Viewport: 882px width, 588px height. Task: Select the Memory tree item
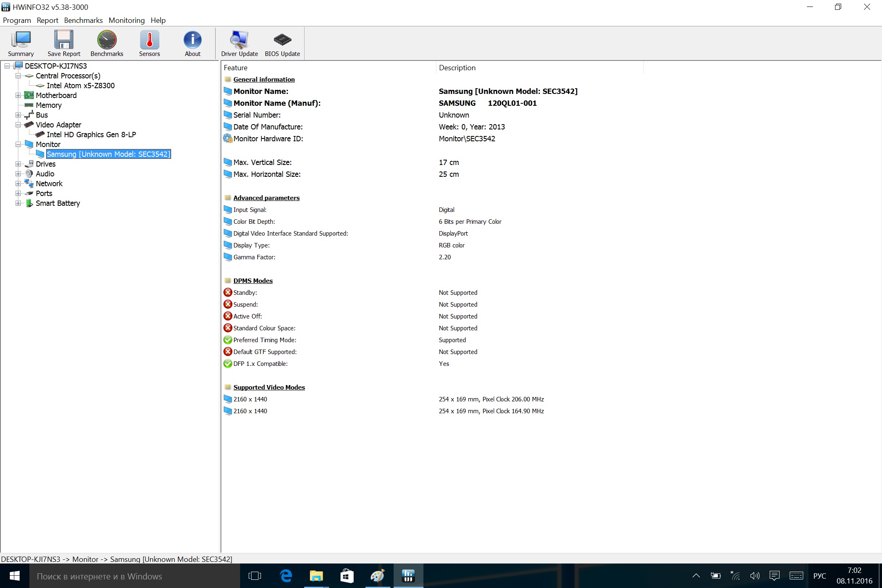(49, 105)
